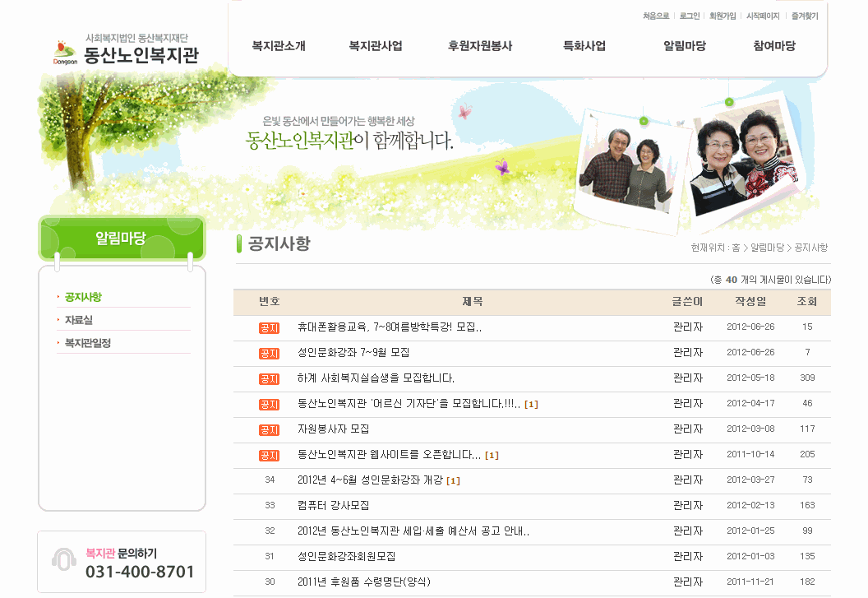Open the 복지관사업 menu
Viewport: 868px width, 598px height.
point(376,46)
